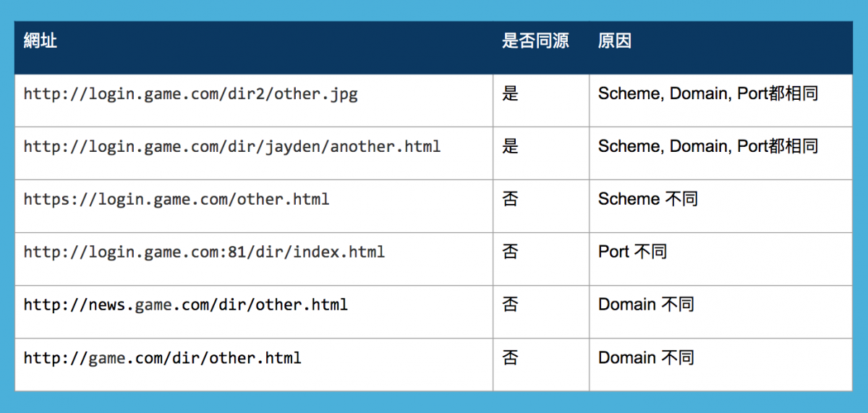The height and width of the screenshot is (413, 868).
Task: Select 否 in the port 81 row
Action: tap(511, 252)
